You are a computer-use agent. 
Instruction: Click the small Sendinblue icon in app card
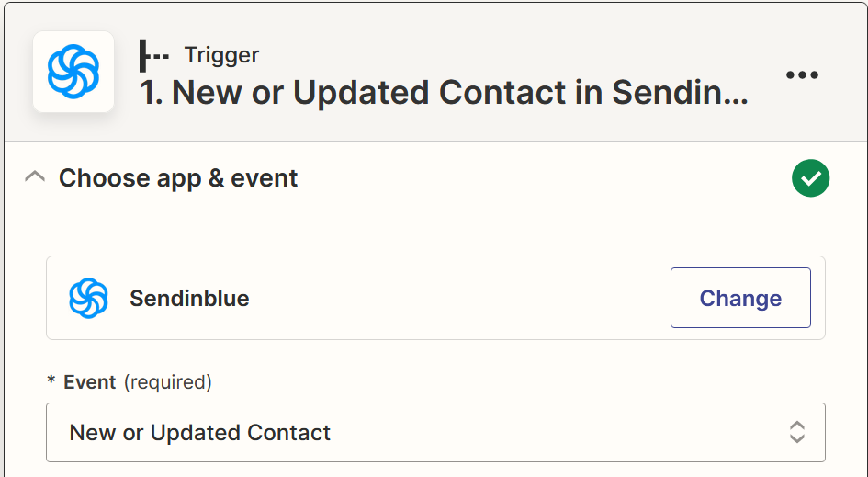[88, 298]
